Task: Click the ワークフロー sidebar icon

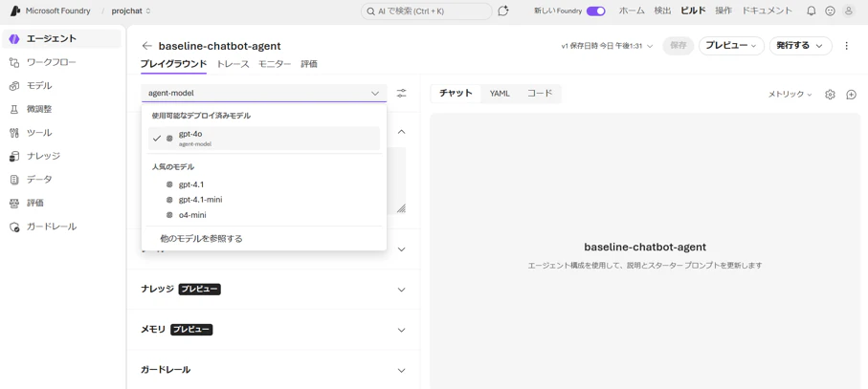Action: coord(14,62)
